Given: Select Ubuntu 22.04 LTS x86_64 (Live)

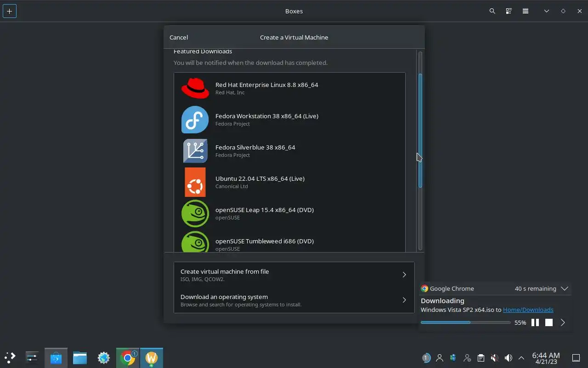Looking at the screenshot, I should (x=289, y=182).
